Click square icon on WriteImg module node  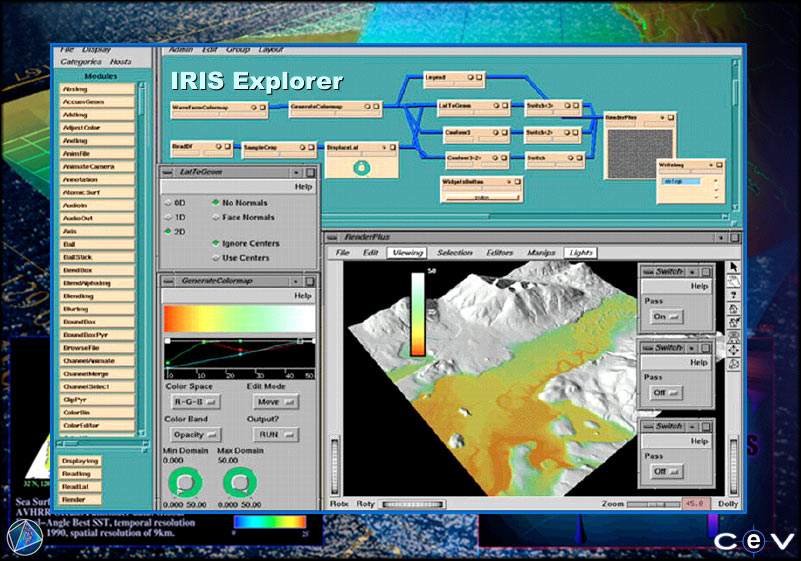pyautogui.click(x=719, y=165)
